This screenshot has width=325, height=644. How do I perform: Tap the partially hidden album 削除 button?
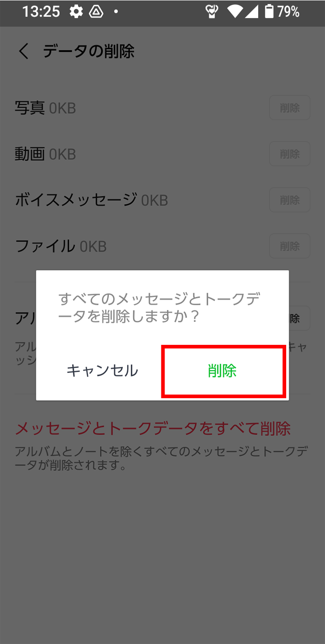299,319
